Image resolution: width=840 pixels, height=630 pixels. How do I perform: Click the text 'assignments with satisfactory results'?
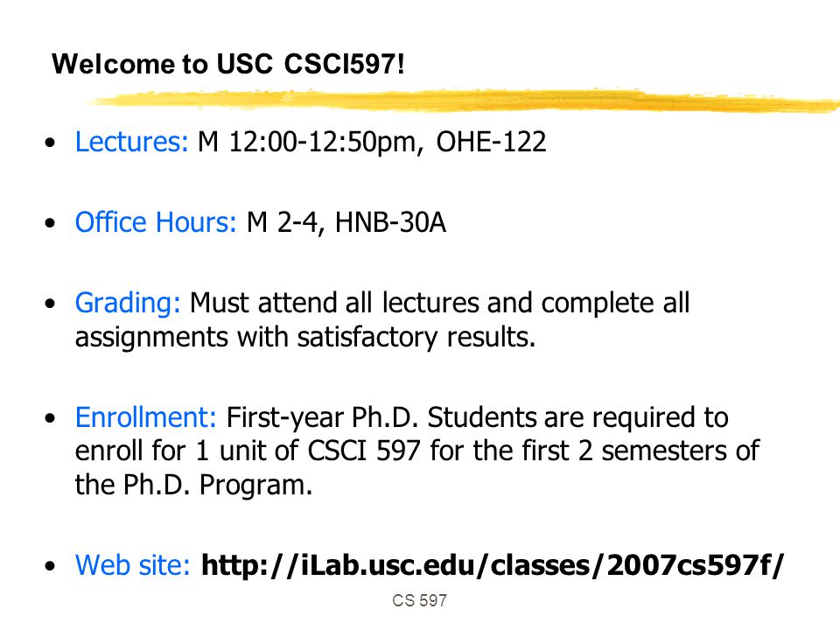click(304, 338)
